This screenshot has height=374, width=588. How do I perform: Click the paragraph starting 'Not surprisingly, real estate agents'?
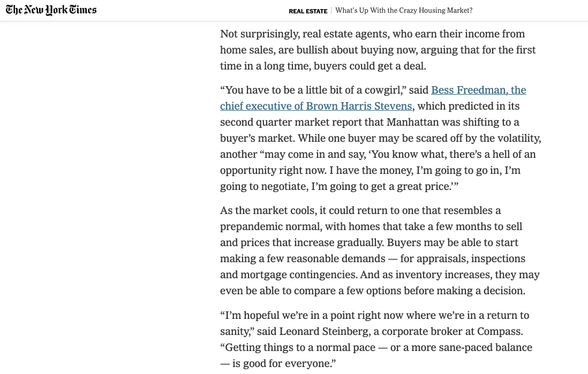pos(378,50)
